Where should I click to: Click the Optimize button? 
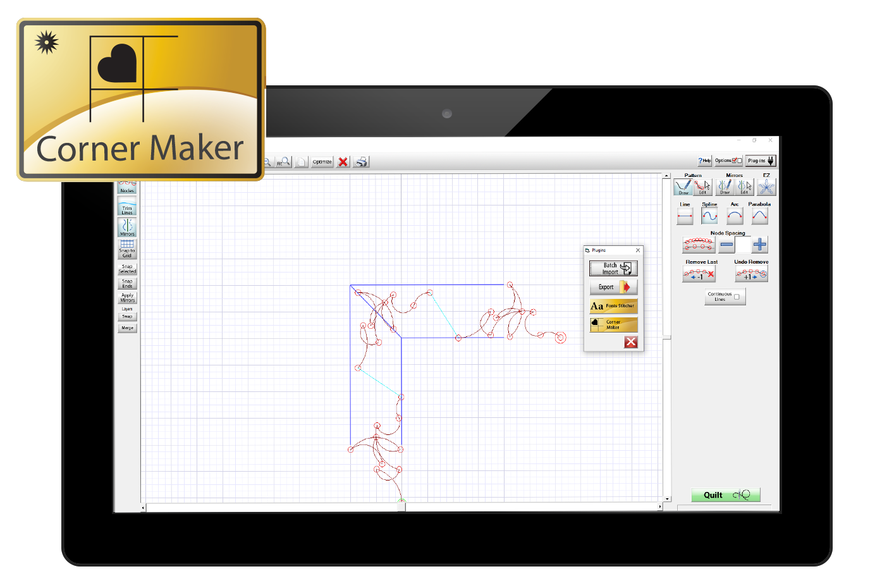pyautogui.click(x=322, y=162)
